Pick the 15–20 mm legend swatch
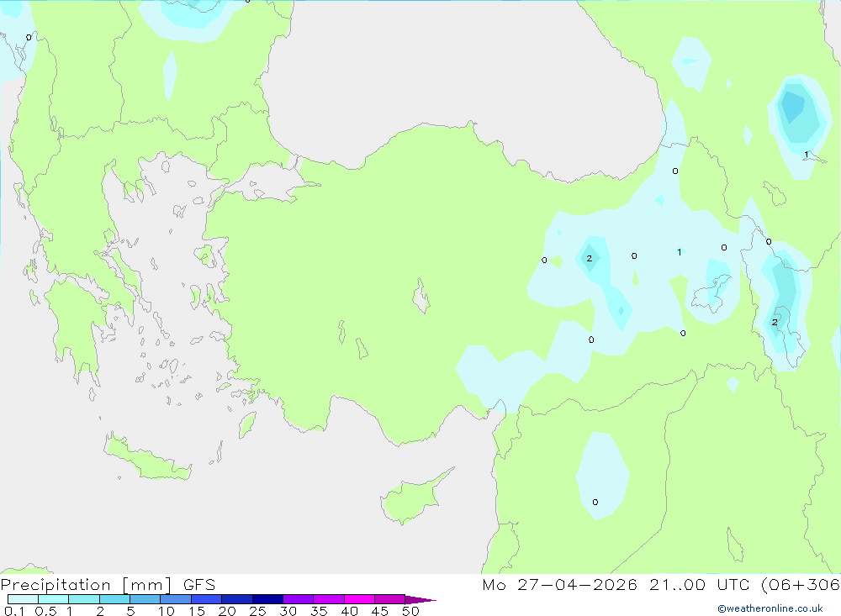Image resolution: width=841 pixels, height=616 pixels. (x=206, y=599)
